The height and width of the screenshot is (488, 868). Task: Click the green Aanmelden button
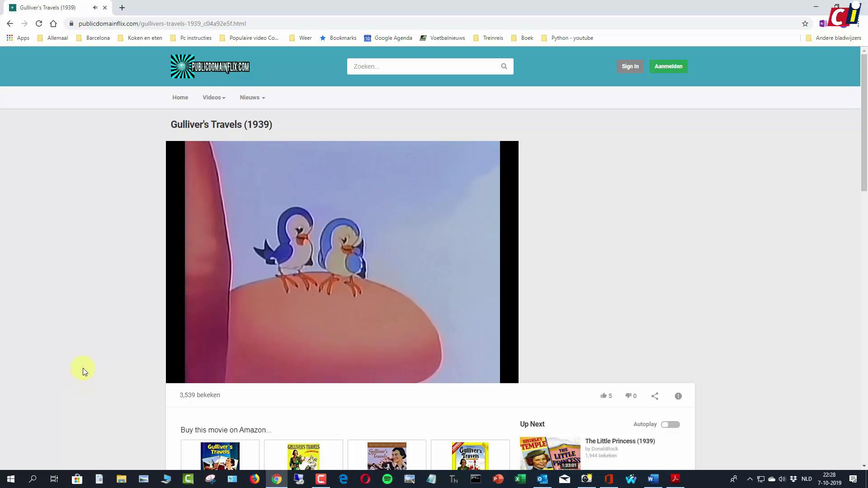pyautogui.click(x=668, y=66)
